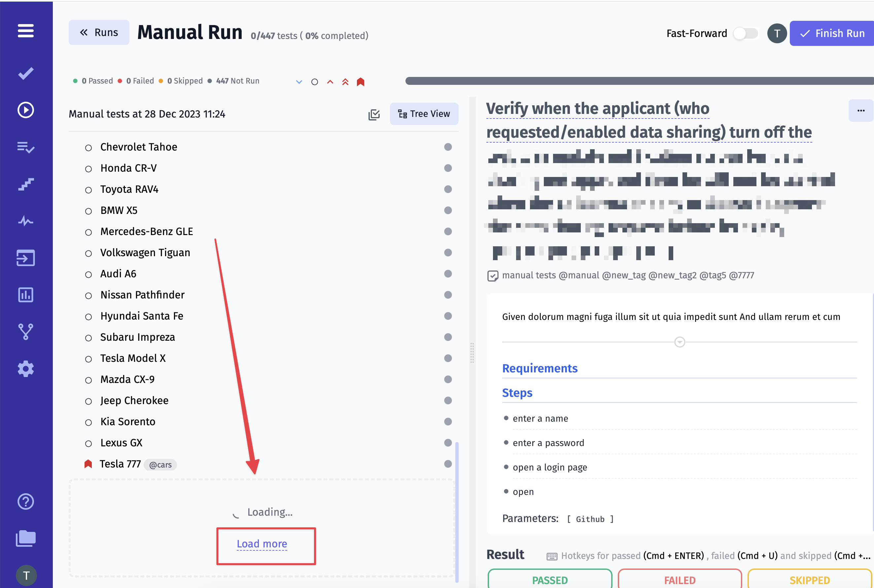Switch to Tree View
This screenshot has width=874, height=588.
tap(424, 114)
